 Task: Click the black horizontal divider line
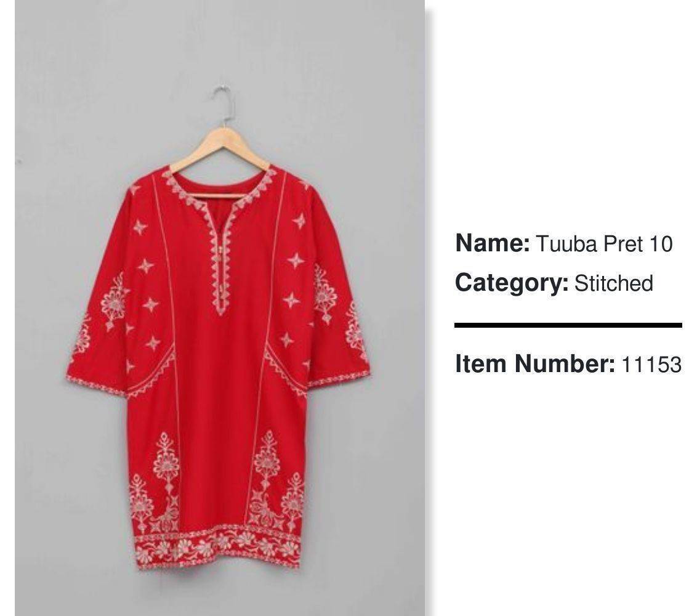[x=568, y=326]
